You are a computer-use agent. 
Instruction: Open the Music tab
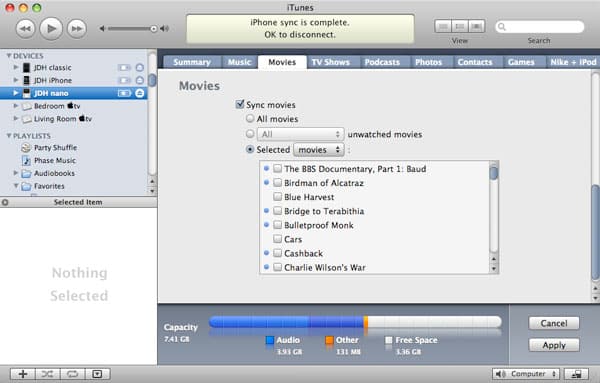click(x=239, y=62)
